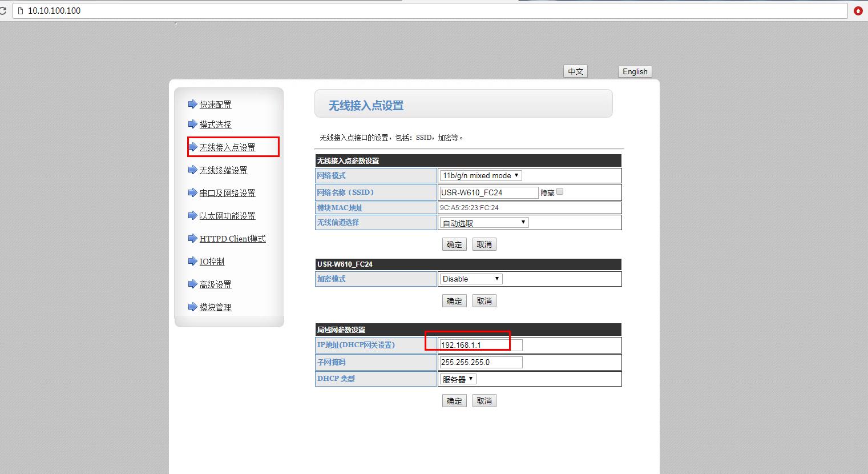Expand the 无线信道选择 dropdown
This screenshot has height=474, width=868.
click(x=484, y=223)
